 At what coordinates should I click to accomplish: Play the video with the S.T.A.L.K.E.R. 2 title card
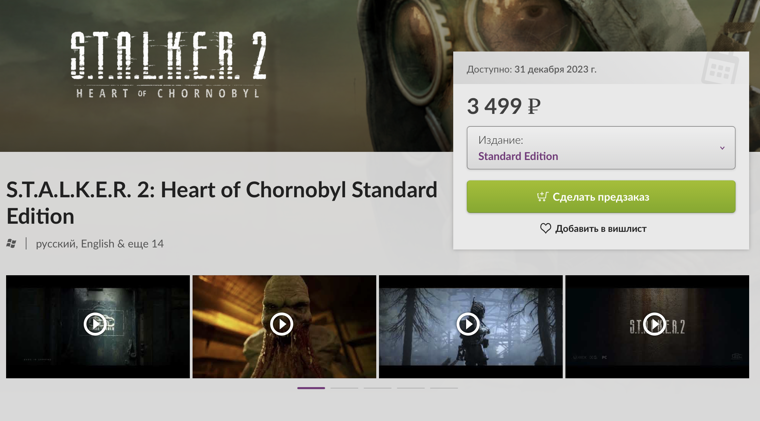click(655, 324)
